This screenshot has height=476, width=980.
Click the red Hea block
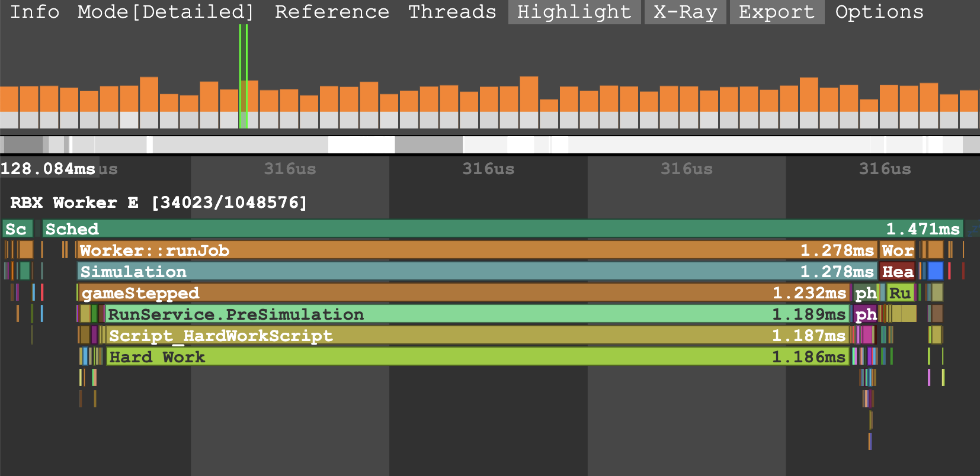[898, 272]
